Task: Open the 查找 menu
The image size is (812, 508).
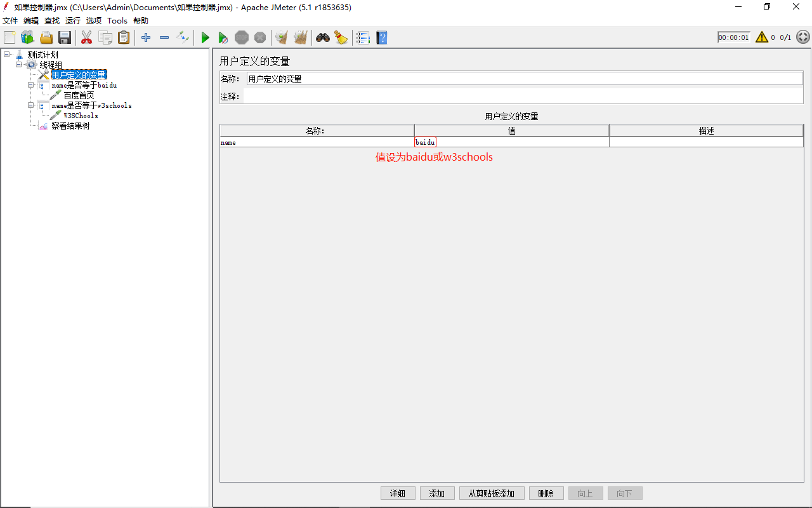Action: [52, 20]
